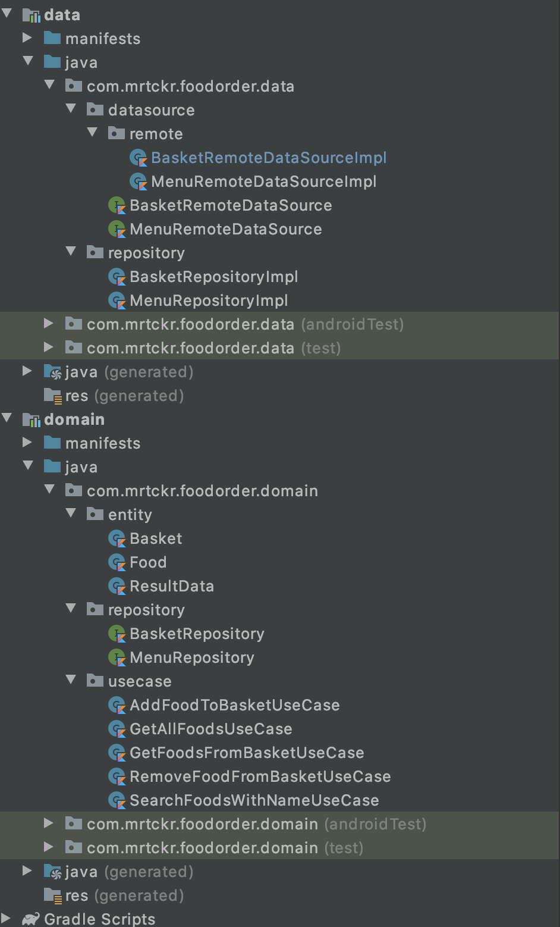Click the manifests folder icon under data
The width and height of the screenshot is (560, 927).
[x=53, y=38]
